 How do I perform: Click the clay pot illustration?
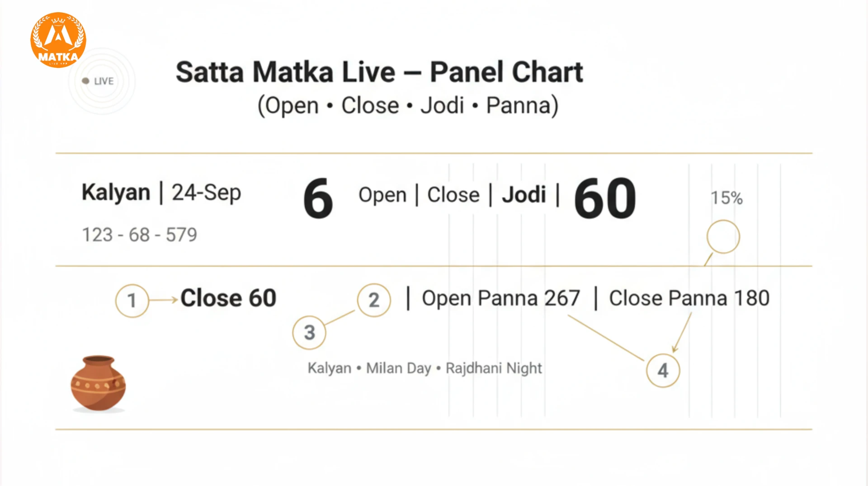click(98, 383)
